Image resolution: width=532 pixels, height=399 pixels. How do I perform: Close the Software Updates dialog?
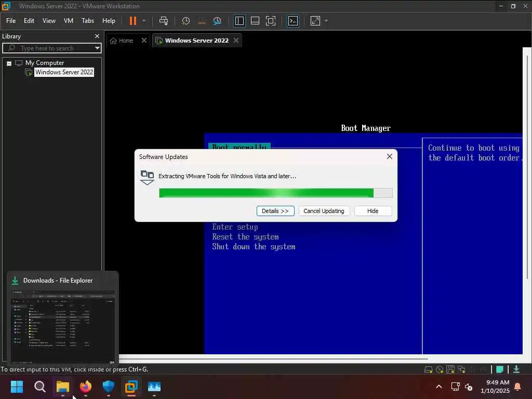pos(390,156)
